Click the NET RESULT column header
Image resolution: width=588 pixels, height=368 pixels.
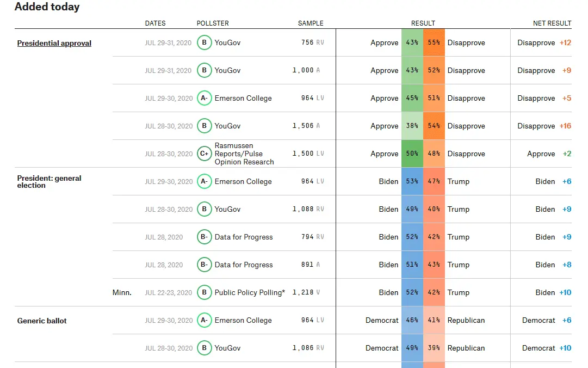coord(552,23)
